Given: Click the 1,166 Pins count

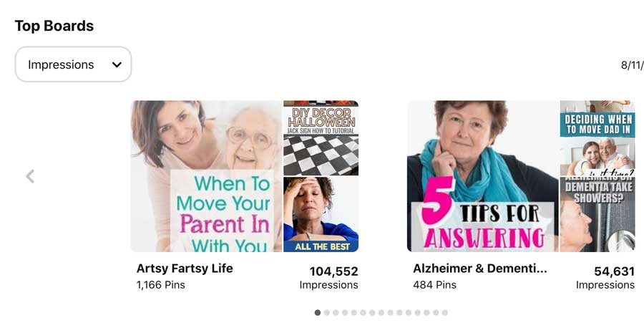Looking at the screenshot, I should point(160,285).
